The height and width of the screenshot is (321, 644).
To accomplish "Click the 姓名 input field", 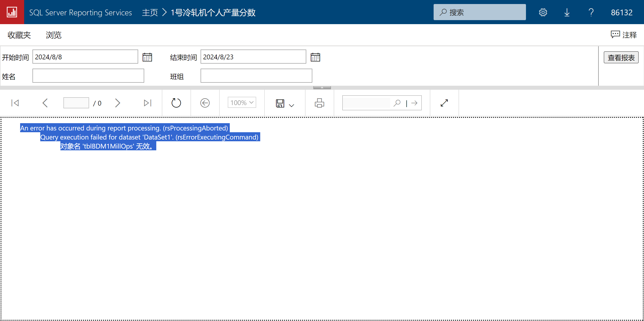I will [88, 76].
